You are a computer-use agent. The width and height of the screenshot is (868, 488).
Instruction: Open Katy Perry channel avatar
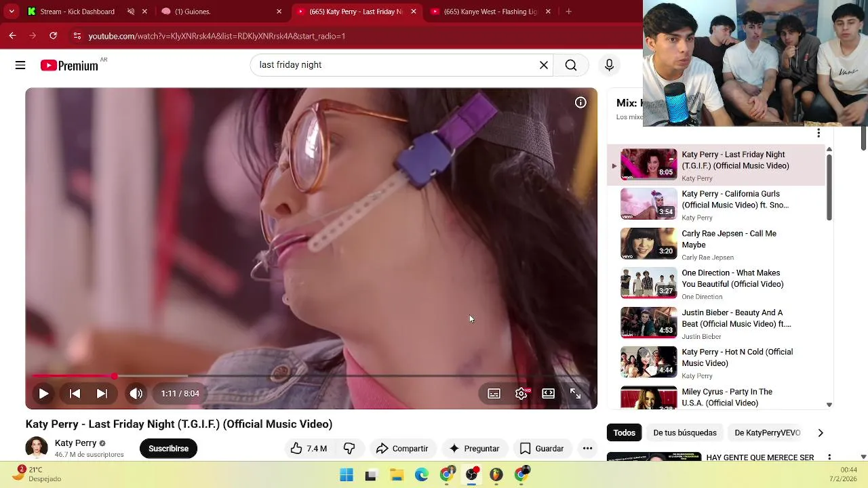tap(37, 448)
